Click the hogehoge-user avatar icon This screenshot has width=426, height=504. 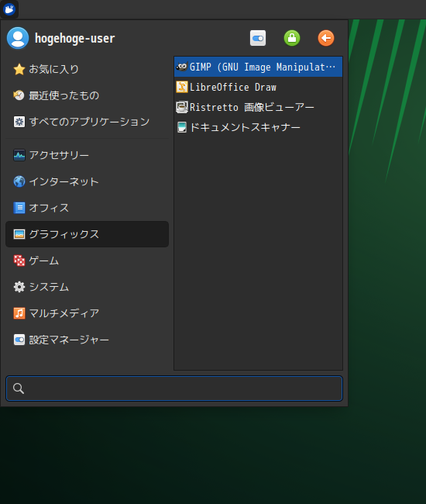[x=18, y=38]
